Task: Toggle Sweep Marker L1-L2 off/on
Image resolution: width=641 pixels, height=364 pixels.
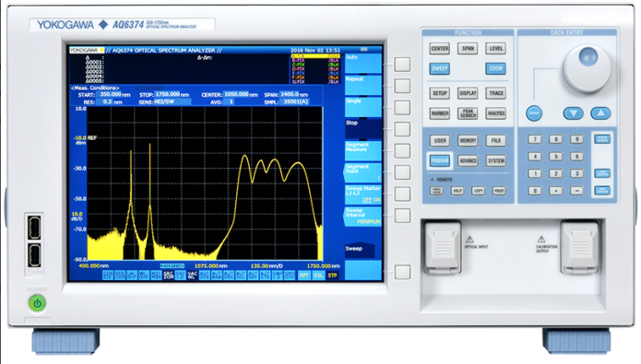Action: [363, 194]
